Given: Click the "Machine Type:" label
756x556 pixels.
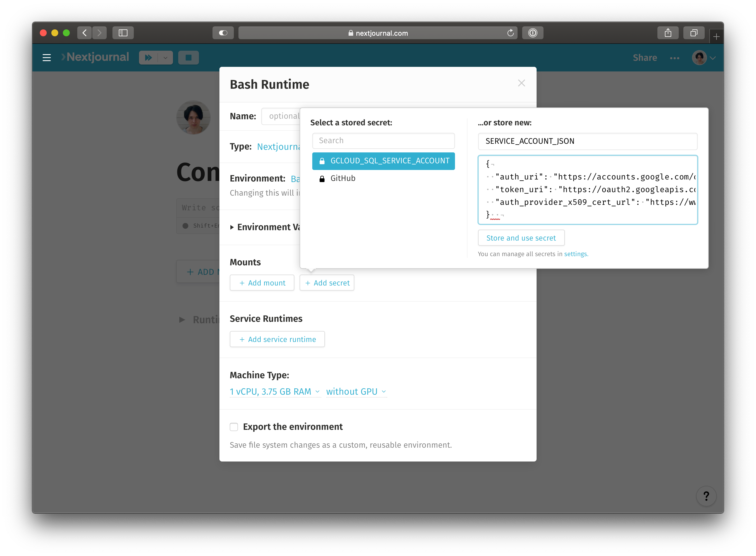Looking at the screenshot, I should (x=259, y=375).
